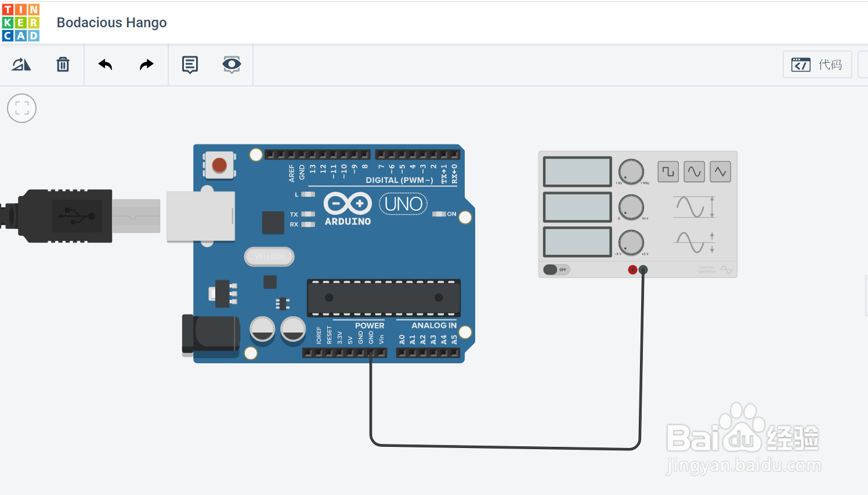Select the project name Bodacious Hango
The image size is (868, 495).
coord(111,23)
